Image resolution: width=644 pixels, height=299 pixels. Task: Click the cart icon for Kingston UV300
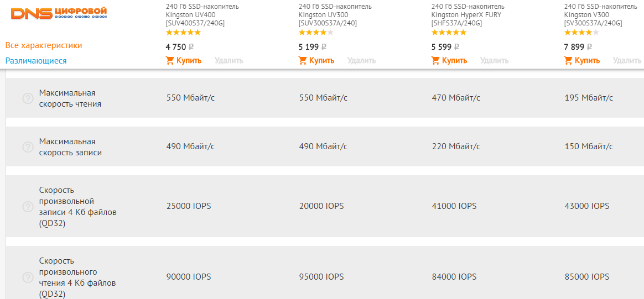[x=303, y=61]
